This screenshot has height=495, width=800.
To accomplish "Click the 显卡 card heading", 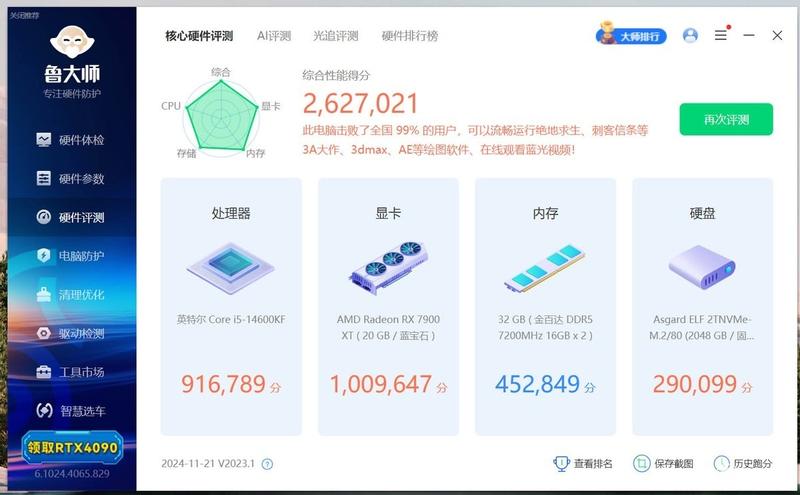I will (x=388, y=213).
